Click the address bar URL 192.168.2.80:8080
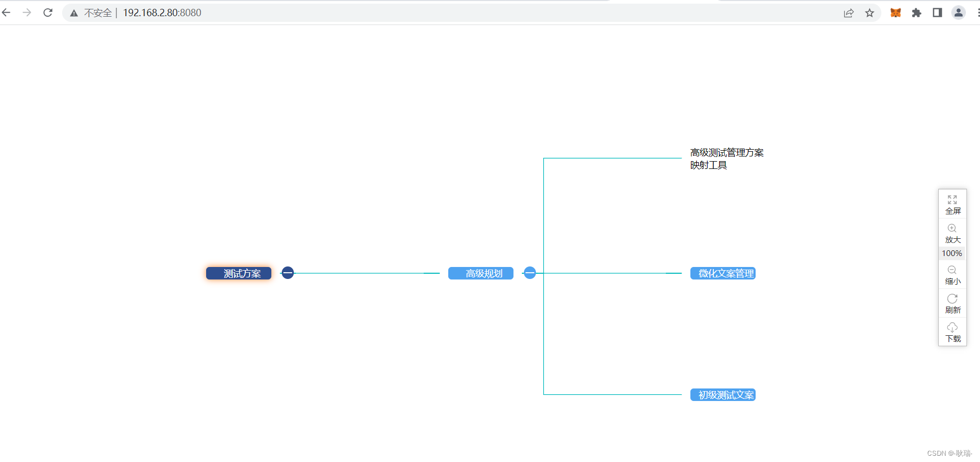The image size is (980, 462). 162,13
